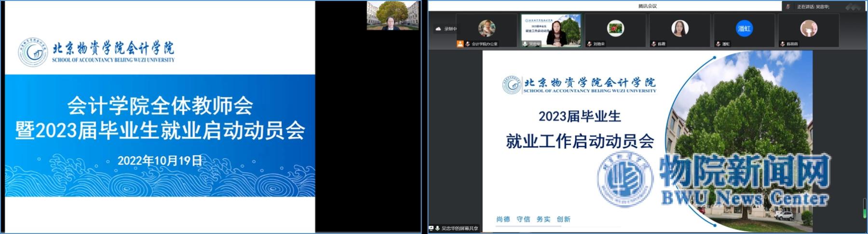Click the muted mic icon next to 潘虹

coord(718,44)
